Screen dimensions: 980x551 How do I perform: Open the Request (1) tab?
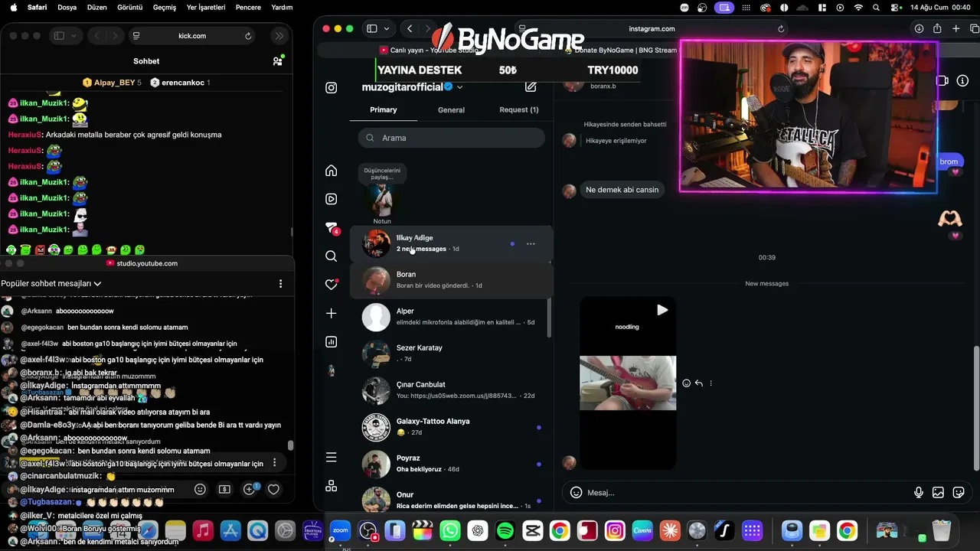coord(519,109)
